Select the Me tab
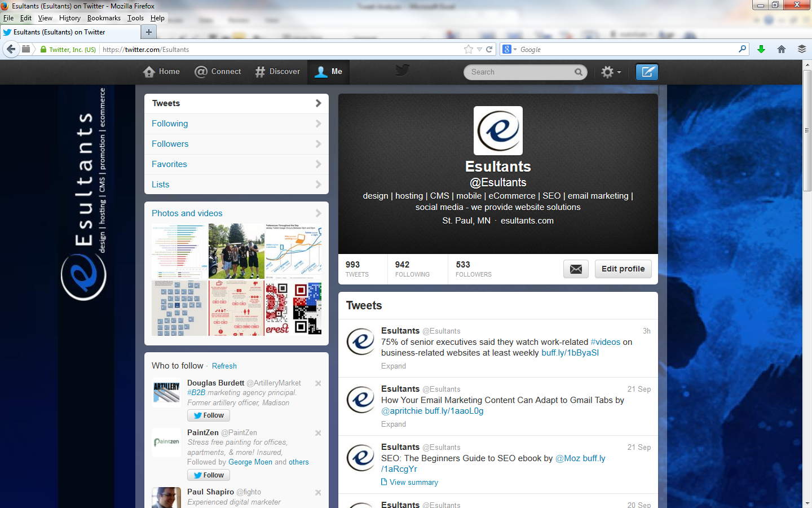 click(328, 72)
